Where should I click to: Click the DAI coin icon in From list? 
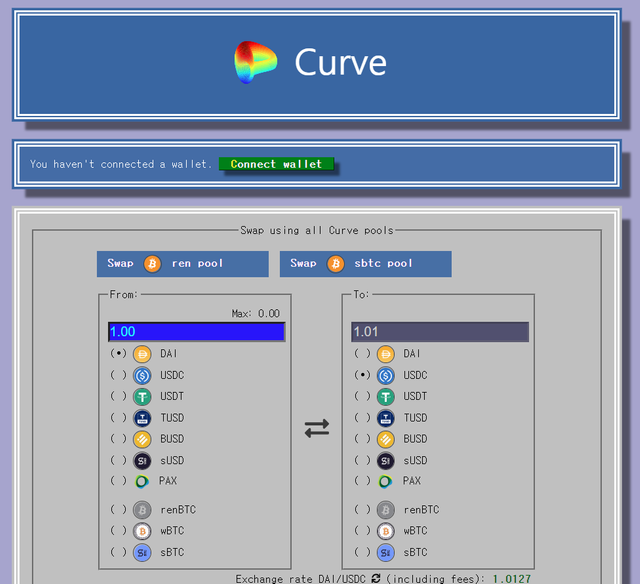(x=142, y=354)
